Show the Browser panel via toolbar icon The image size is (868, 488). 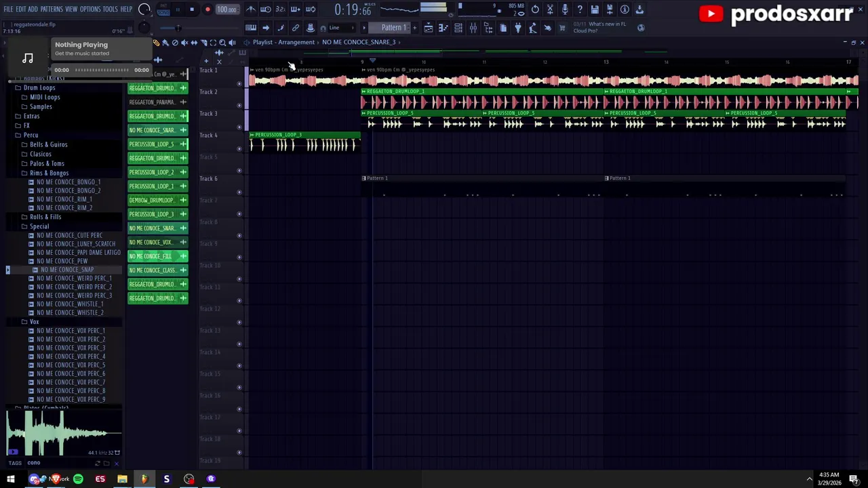click(488, 28)
